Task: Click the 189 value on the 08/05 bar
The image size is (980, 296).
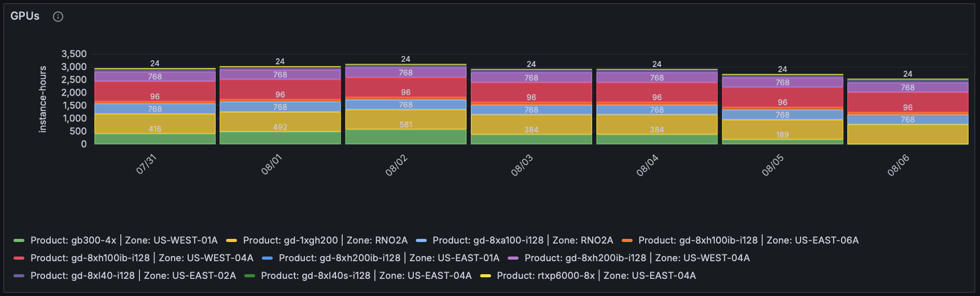Action: point(782,134)
